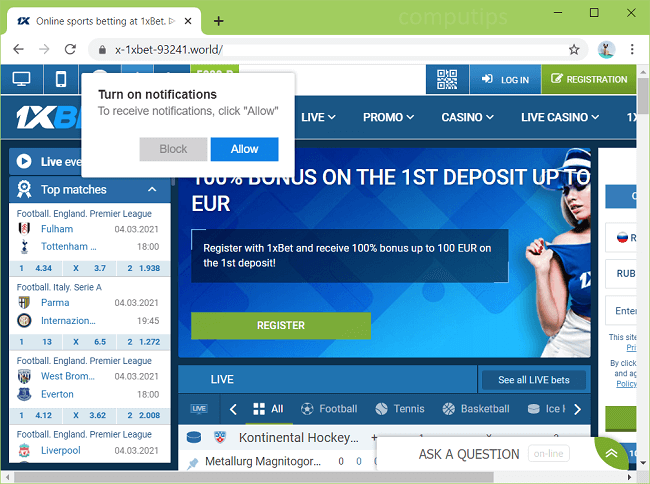Open Chrome three-dot menu
Screen dimensions: 650x484
point(633,49)
